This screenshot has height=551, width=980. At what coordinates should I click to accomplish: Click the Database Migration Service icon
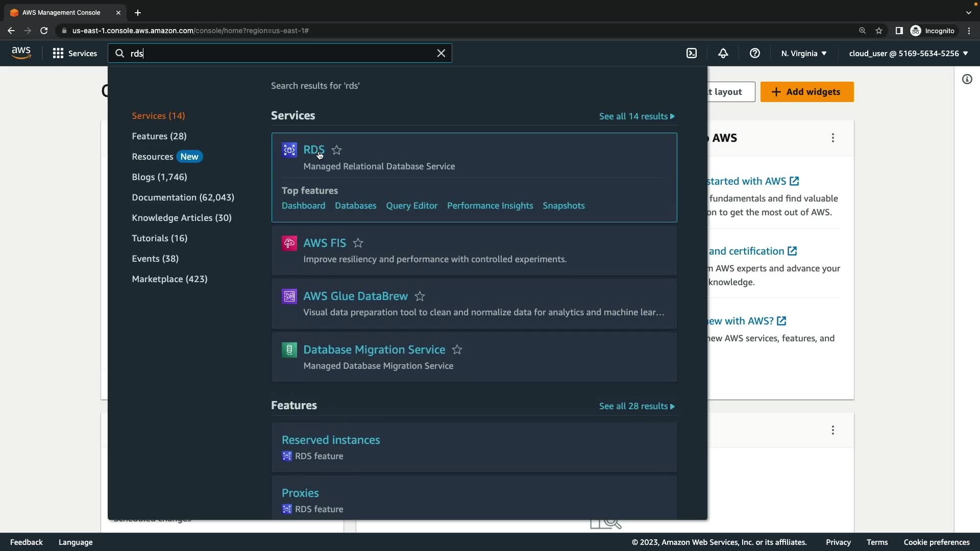click(289, 350)
